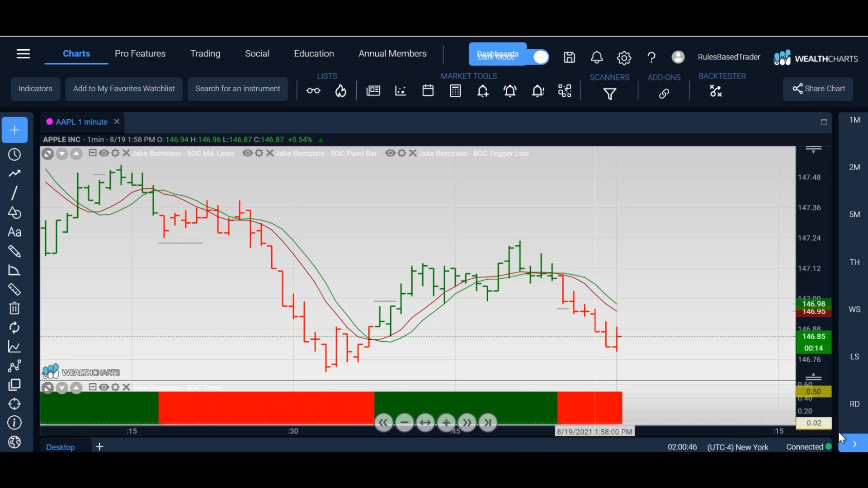This screenshot has width=868, height=488.
Task: Open the notifications bell in top bar
Action: [597, 57]
